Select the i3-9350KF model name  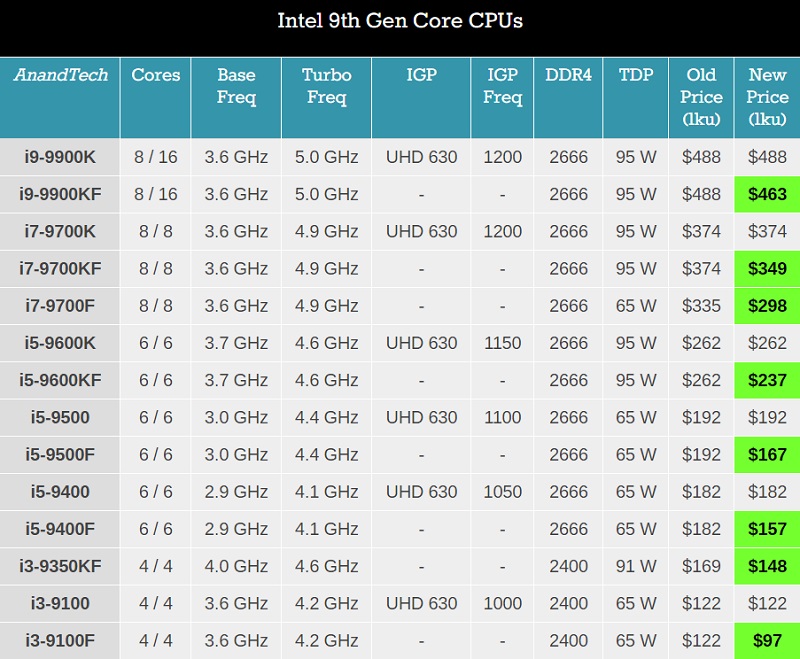tap(60, 567)
